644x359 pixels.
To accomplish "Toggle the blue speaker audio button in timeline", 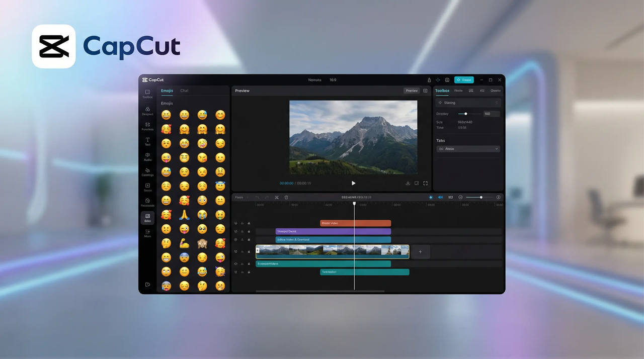I will coord(440,198).
